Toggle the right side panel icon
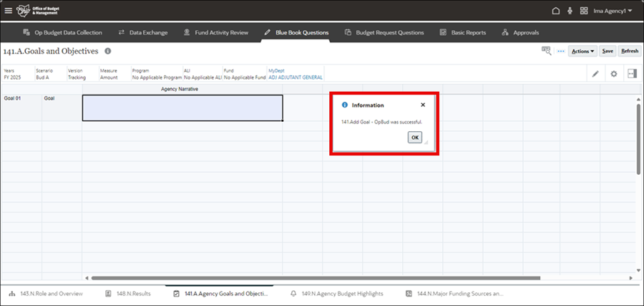The height and width of the screenshot is (306, 644). [x=632, y=74]
